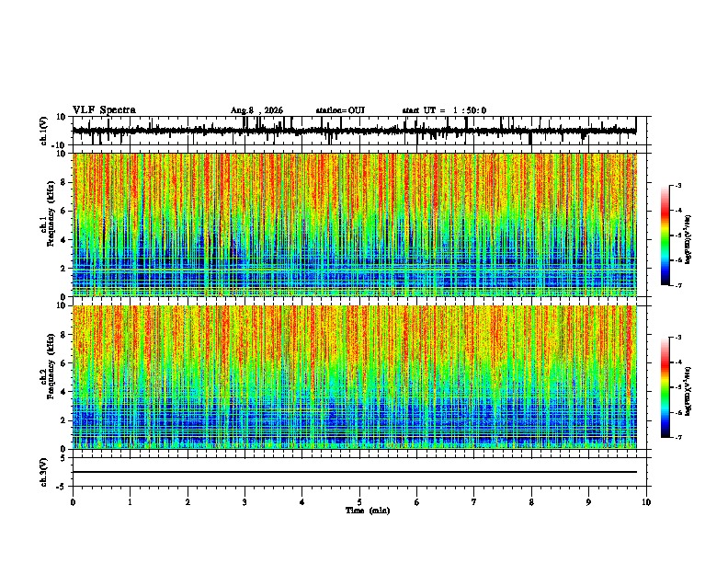Select the "Aug.8 , 2026" date text

pos(256,110)
